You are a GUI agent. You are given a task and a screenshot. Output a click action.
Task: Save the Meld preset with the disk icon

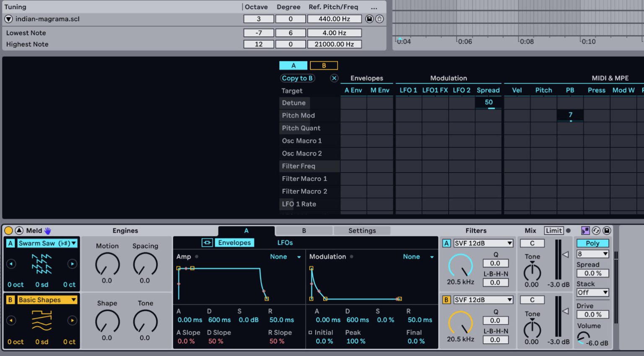tap(607, 231)
